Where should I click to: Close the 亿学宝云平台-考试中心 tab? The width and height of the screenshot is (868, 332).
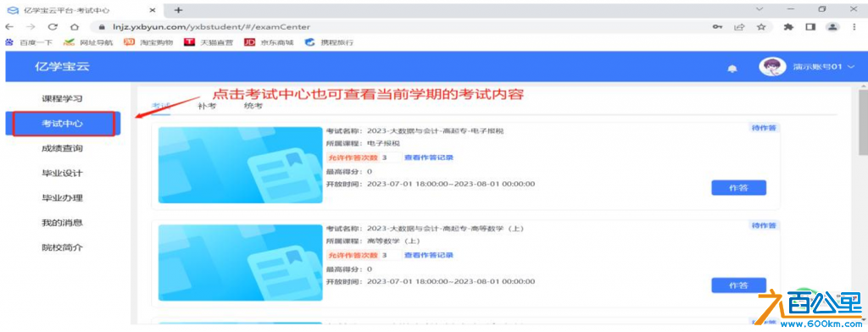point(153,10)
